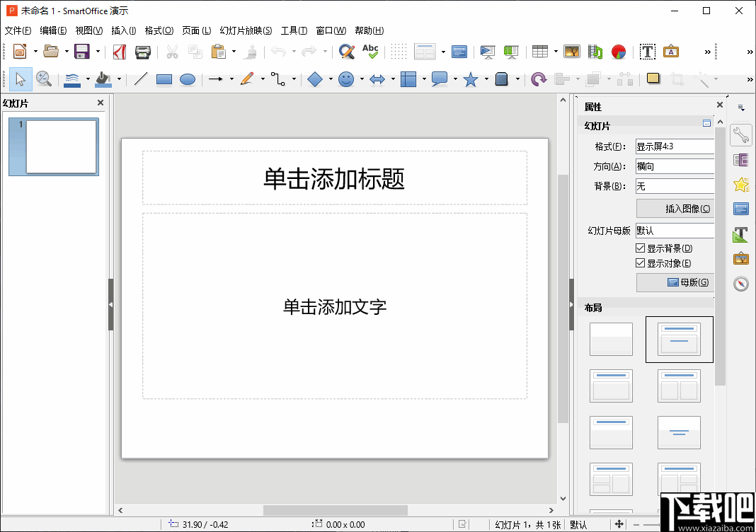This screenshot has width=756, height=532.
Task: Select the Insert Chart icon
Action: coord(618,52)
